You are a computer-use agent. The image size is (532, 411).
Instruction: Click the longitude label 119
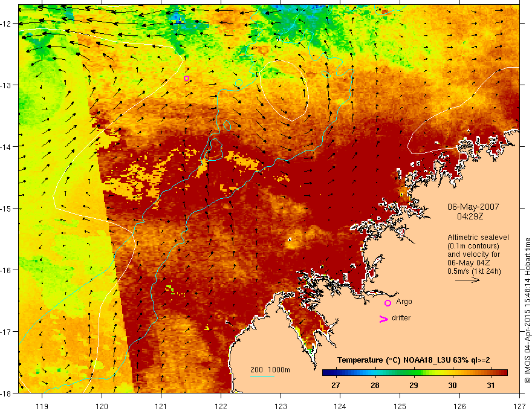(42, 406)
